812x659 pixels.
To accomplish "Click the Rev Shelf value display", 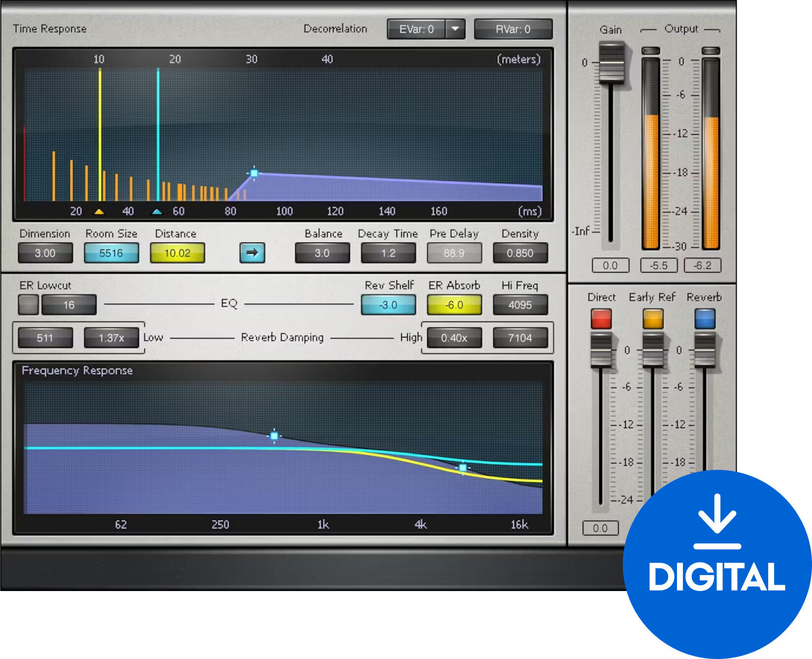I will click(x=388, y=304).
